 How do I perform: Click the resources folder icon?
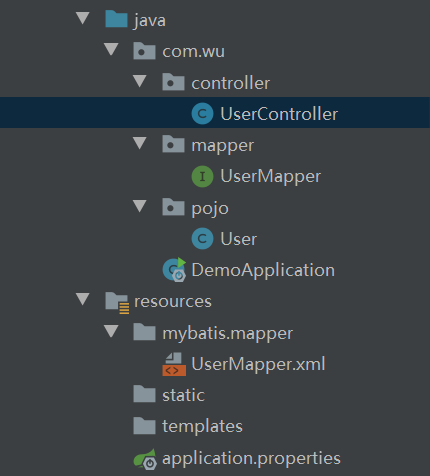(117, 303)
